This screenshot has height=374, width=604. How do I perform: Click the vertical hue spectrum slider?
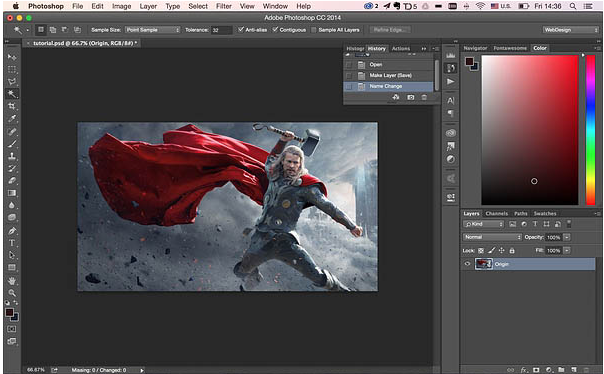click(591, 130)
